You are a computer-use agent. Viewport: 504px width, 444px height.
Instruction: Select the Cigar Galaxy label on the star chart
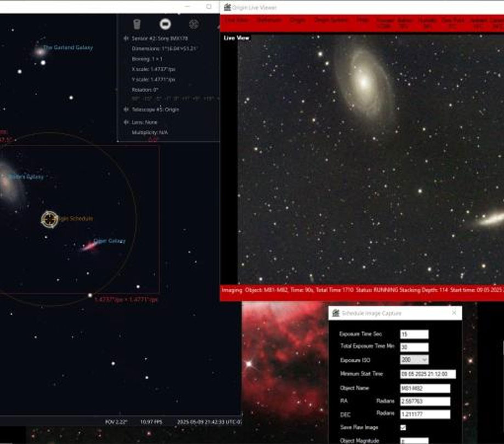(x=110, y=240)
